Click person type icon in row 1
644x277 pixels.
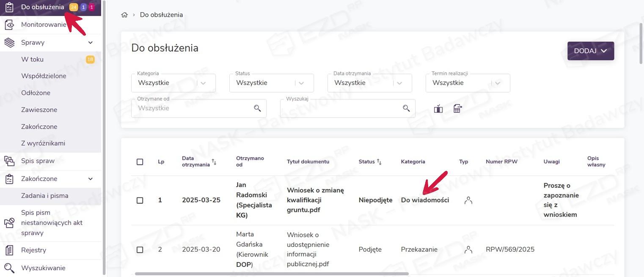click(468, 200)
